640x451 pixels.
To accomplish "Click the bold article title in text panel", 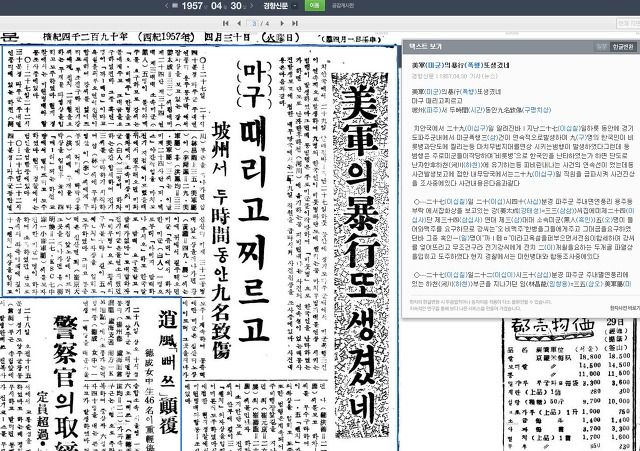I will tap(460, 65).
